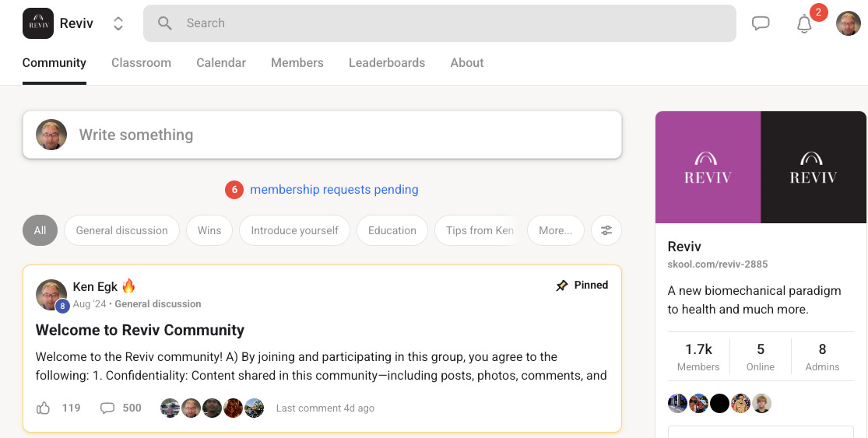
Task: Click the search magnifier icon
Action: tap(164, 23)
